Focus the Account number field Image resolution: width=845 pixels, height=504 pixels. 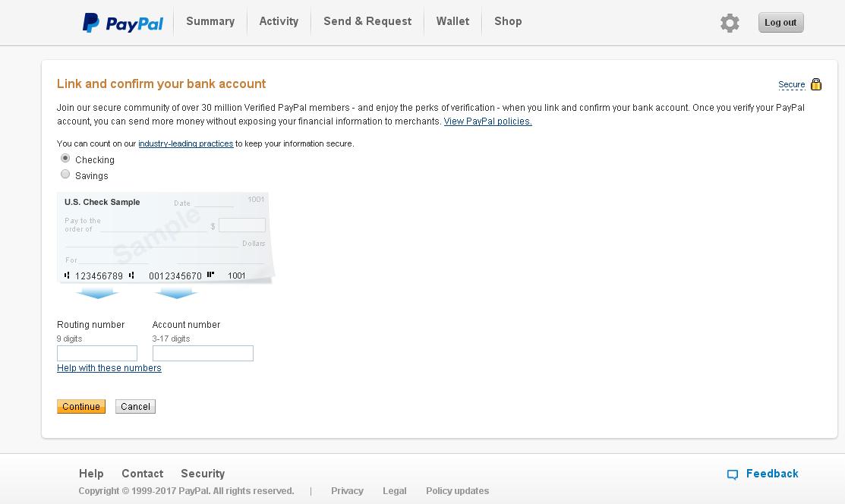(203, 354)
